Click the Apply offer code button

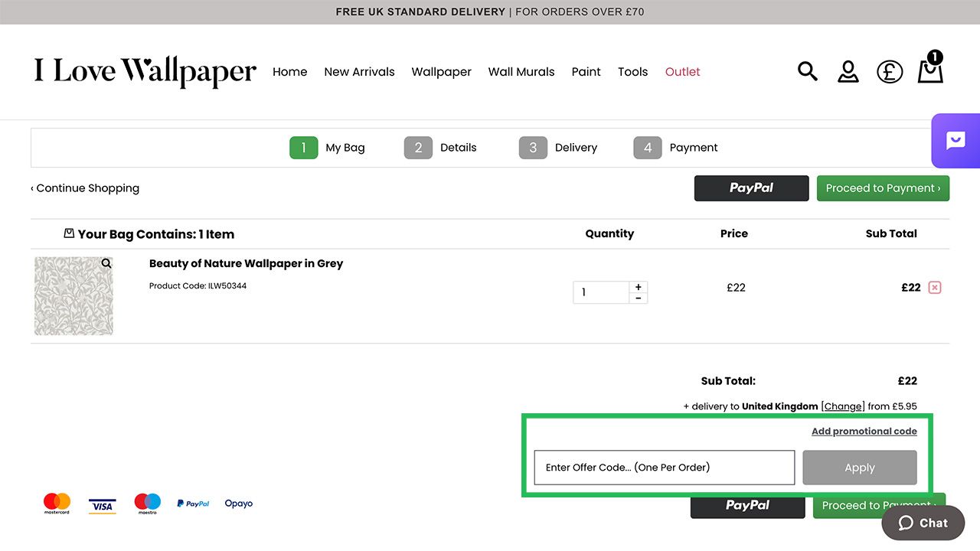click(860, 468)
